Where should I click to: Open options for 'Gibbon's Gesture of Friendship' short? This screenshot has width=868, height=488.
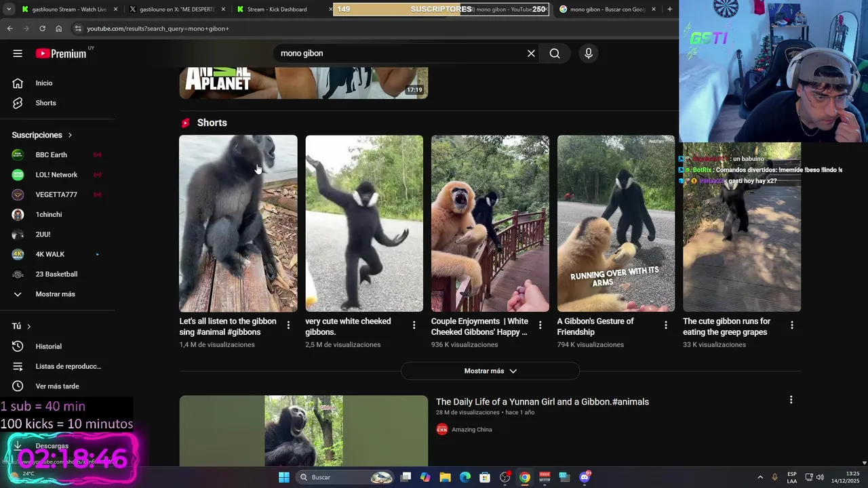(666, 325)
